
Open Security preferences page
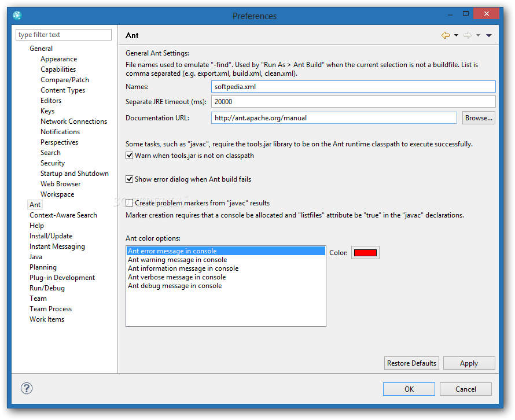pyautogui.click(x=53, y=163)
